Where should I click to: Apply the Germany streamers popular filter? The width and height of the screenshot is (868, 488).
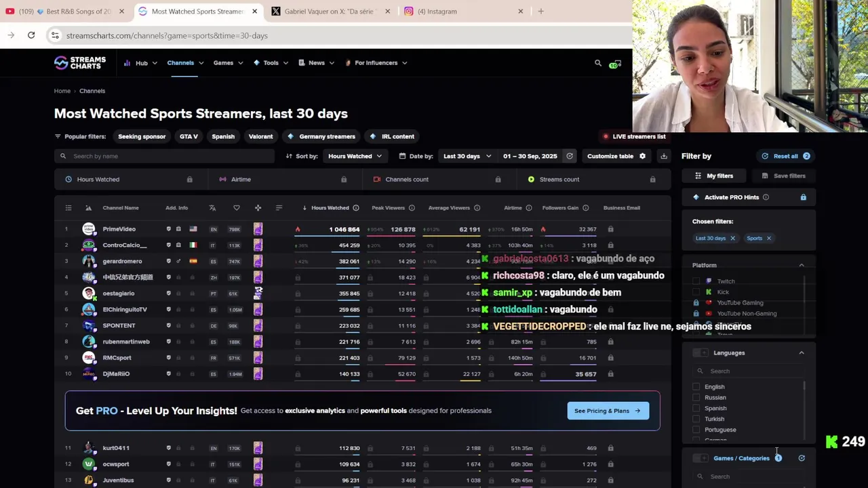coord(321,137)
